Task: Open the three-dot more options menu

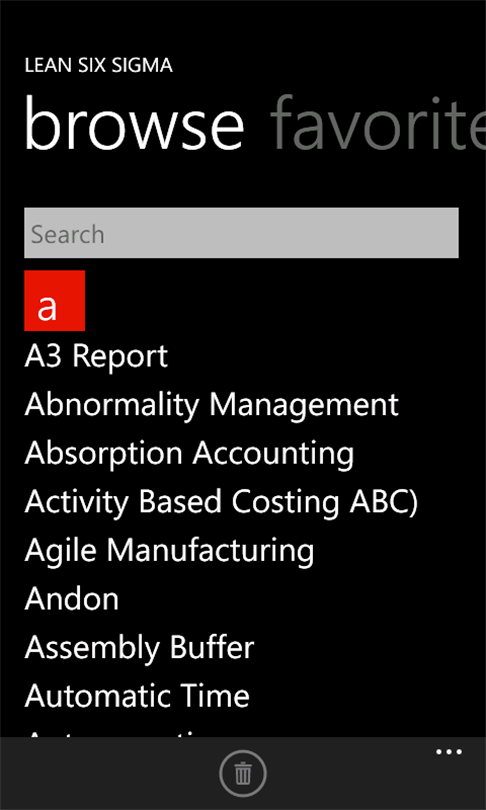Action: (x=449, y=752)
